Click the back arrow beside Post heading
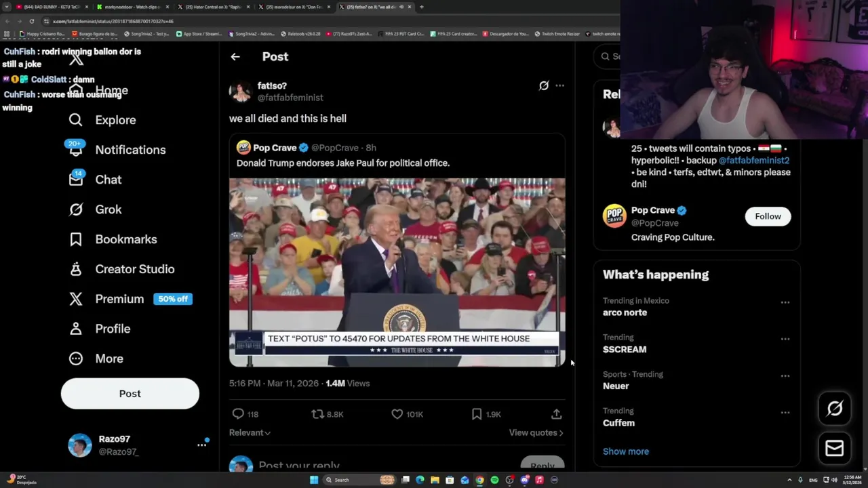 point(235,57)
